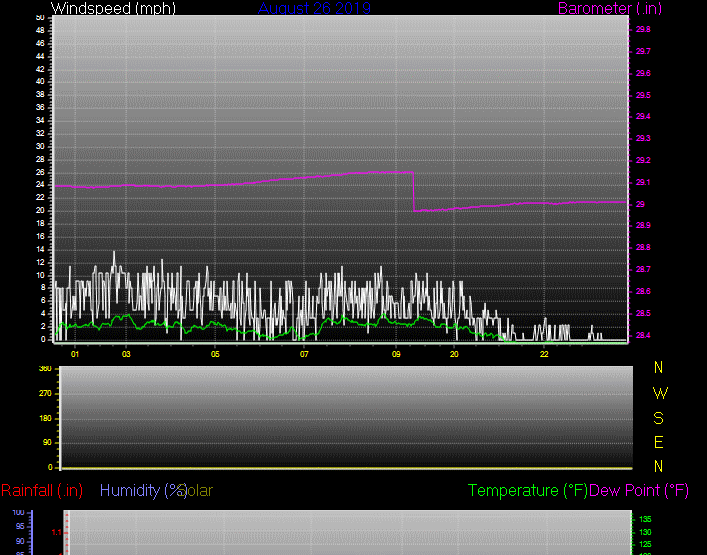707x555 pixels.
Task: Click the 2 mph windspeed axis label
Action: [43, 326]
